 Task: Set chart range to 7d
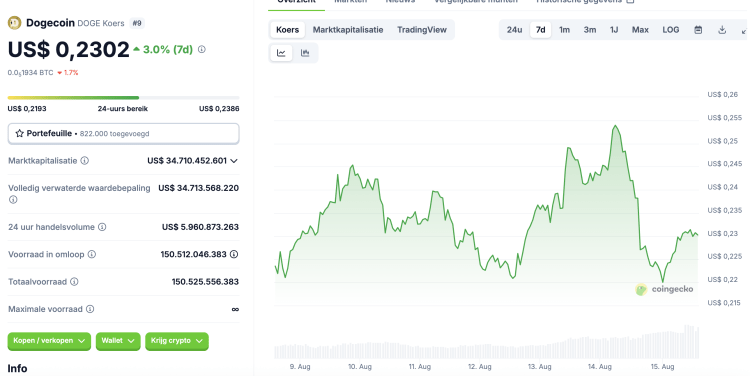540,30
